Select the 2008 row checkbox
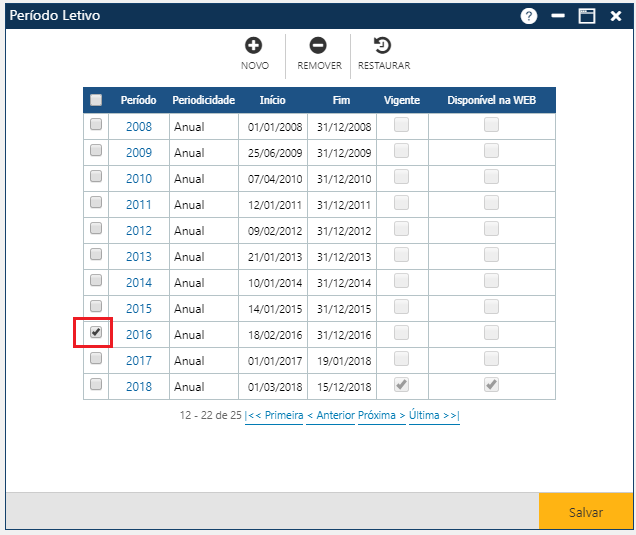The width and height of the screenshot is (636, 535). (x=96, y=126)
